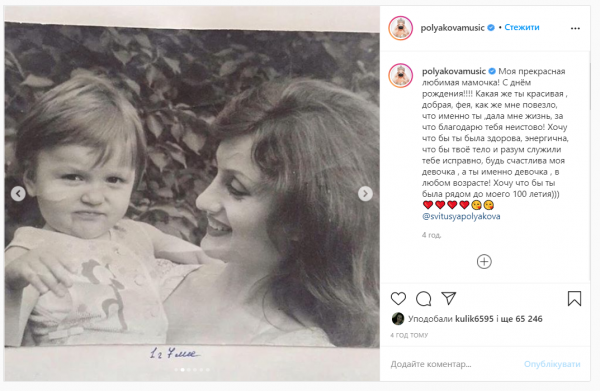Save post with the bookmark icon

574,299
